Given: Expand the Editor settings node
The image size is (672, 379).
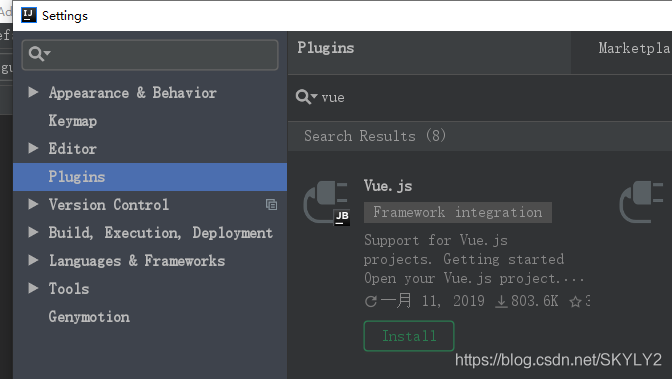Looking at the screenshot, I should click(x=33, y=148).
